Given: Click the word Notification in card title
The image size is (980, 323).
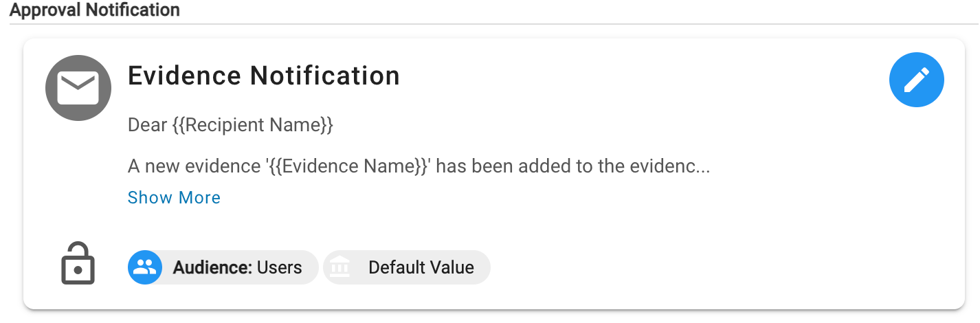Looking at the screenshot, I should pos(324,76).
